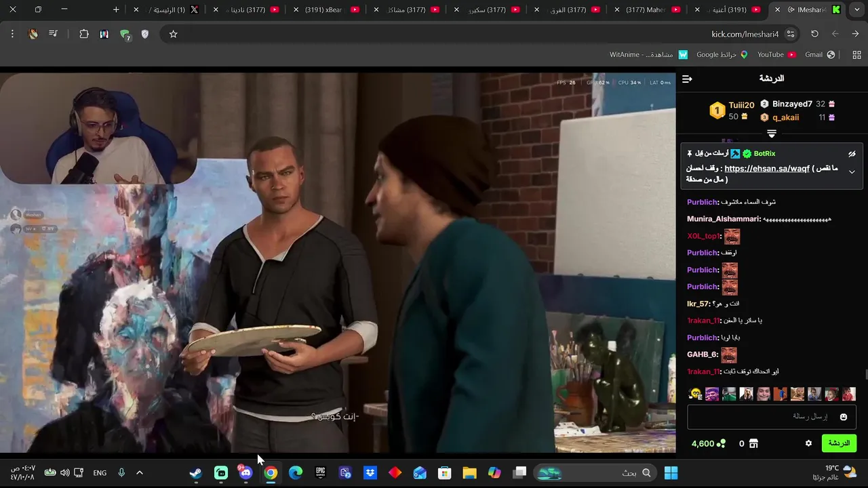Open Binzayed7 leaderboard entry
Image resolution: width=868 pixels, height=488 pixels.
(x=792, y=104)
